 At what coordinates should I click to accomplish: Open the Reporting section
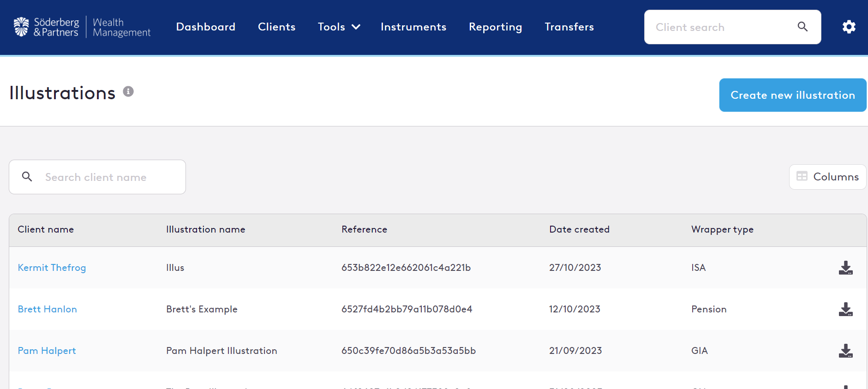coord(495,27)
